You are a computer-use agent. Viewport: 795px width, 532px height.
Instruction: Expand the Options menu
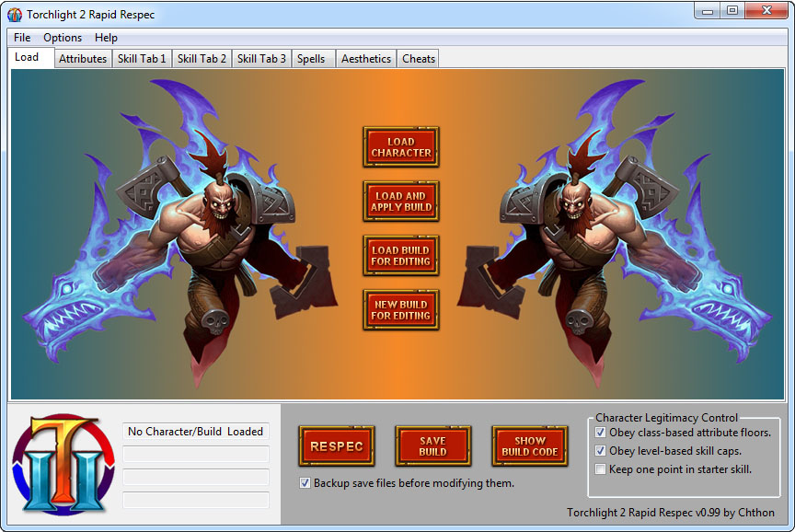(x=63, y=38)
